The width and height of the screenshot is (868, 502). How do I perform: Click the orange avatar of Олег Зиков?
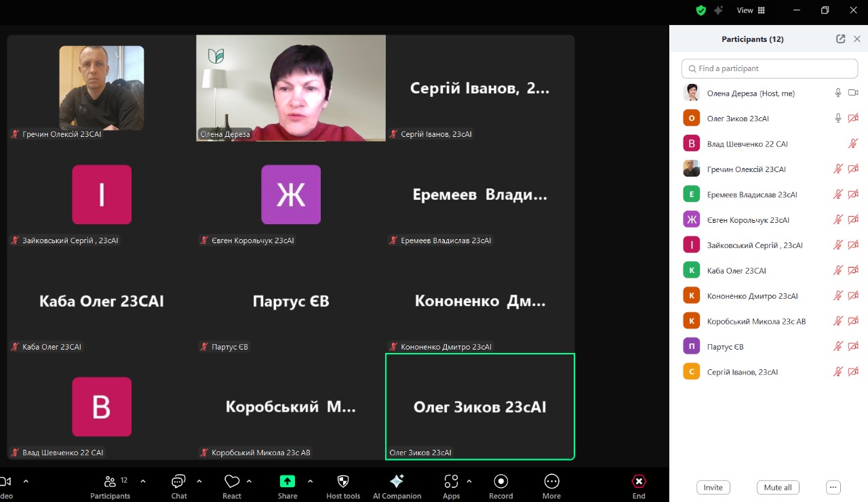[x=691, y=118]
